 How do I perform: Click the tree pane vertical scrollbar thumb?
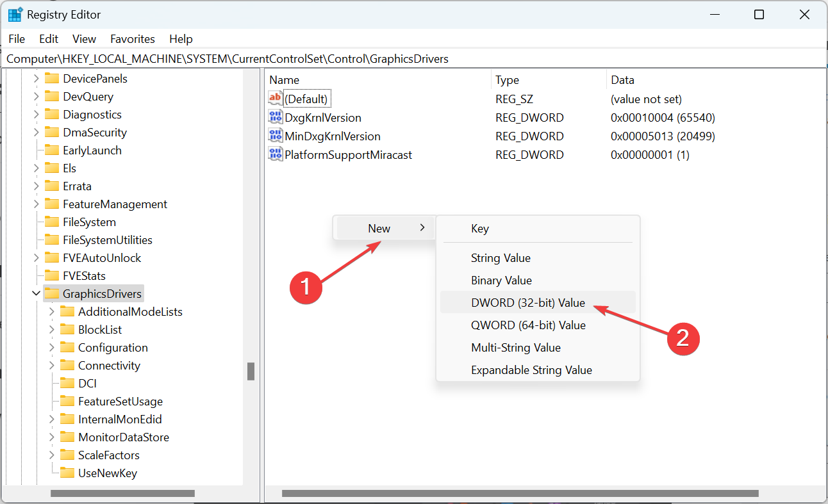click(251, 371)
